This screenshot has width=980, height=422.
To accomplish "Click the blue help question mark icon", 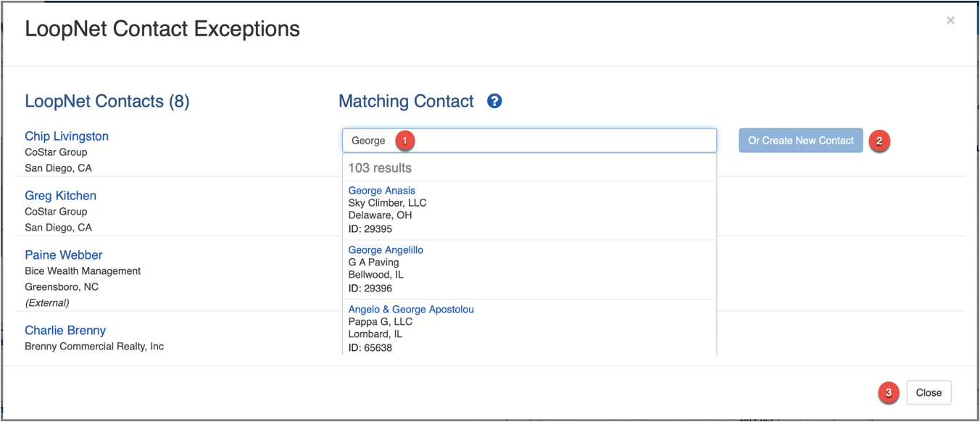I will pyautogui.click(x=494, y=102).
